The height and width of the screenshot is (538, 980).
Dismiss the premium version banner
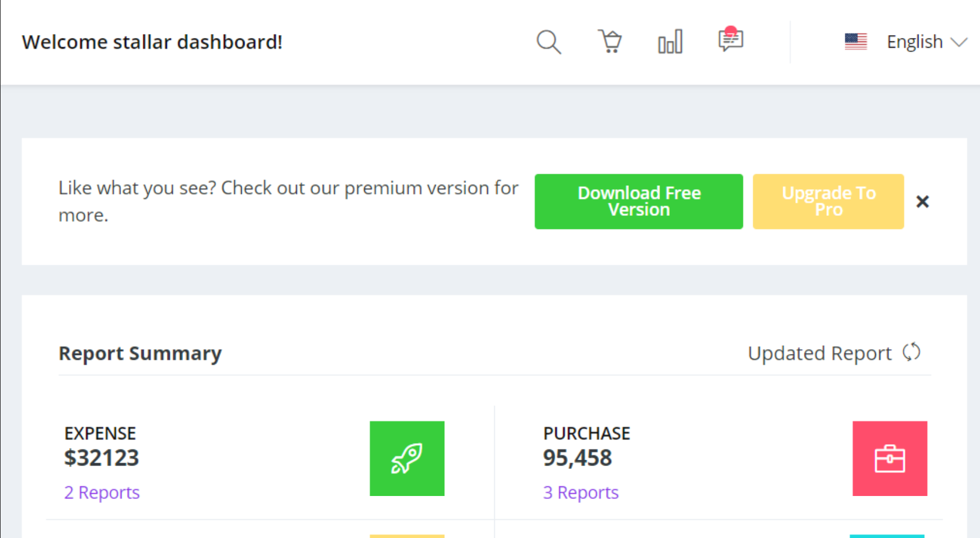922,201
